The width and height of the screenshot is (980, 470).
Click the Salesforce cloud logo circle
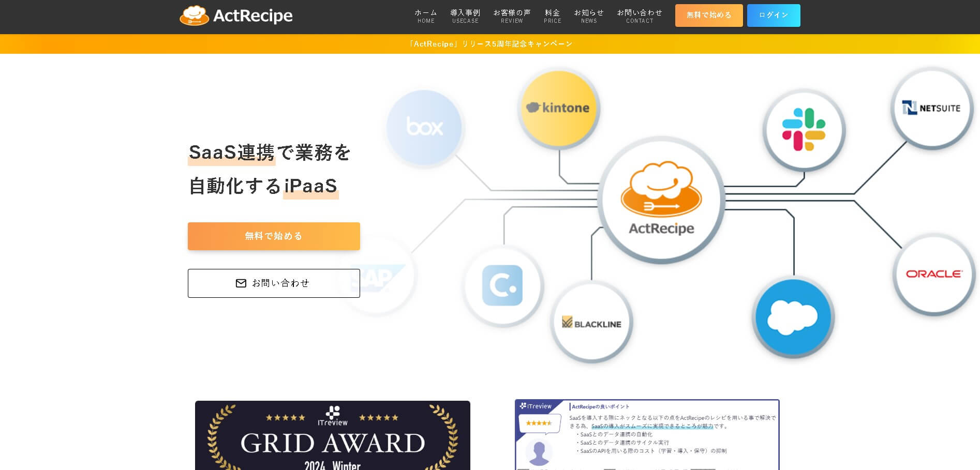[x=793, y=317]
